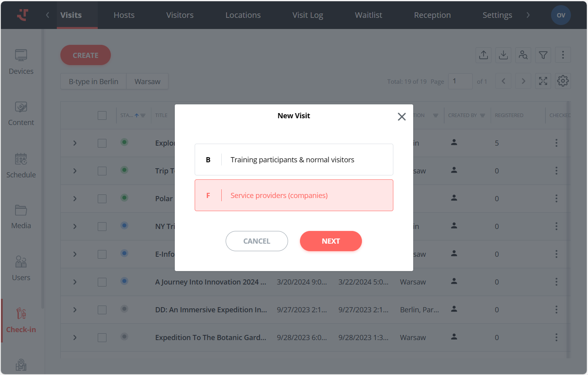Viewport: 588px width, 375px height.
Task: Select checkbox for Expedition To The Botanic Garden row
Action: click(102, 338)
